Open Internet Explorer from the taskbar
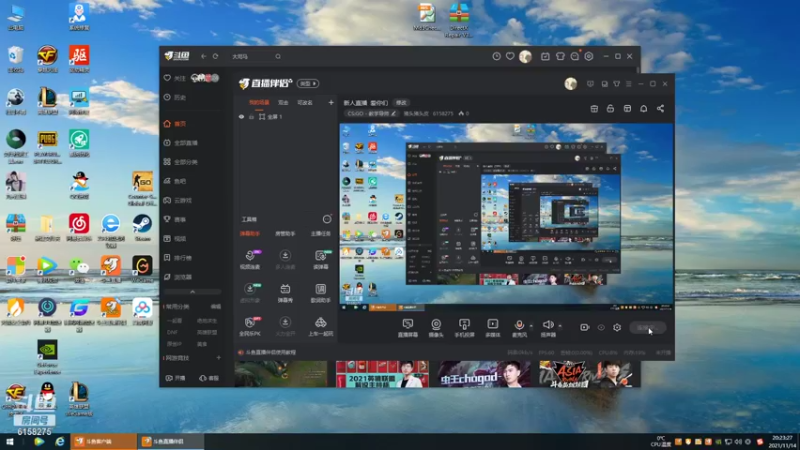 coord(60,442)
